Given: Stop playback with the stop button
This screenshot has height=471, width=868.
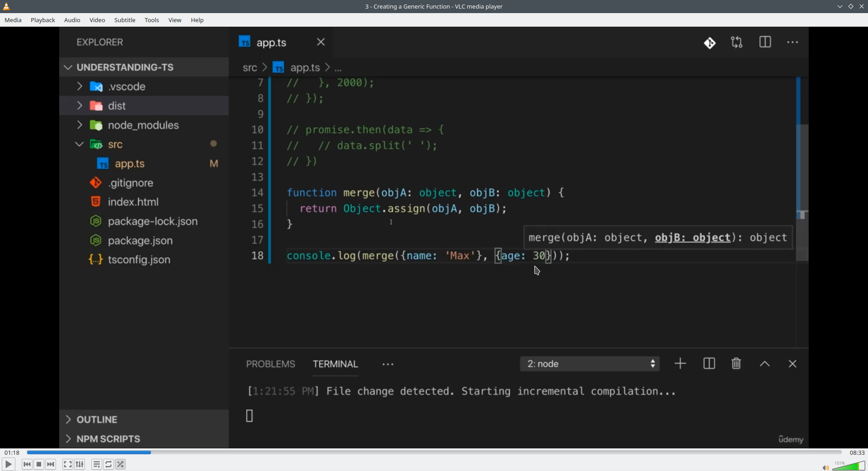Looking at the screenshot, I should (39, 464).
